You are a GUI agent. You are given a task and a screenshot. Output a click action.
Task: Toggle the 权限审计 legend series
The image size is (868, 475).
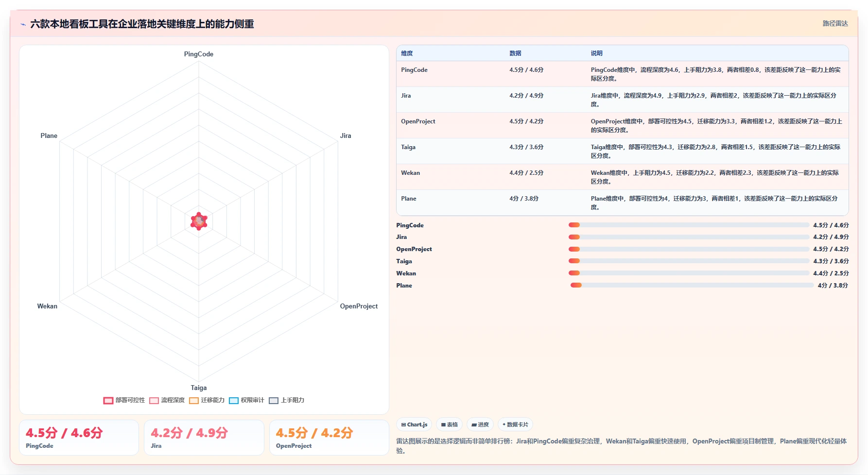[x=247, y=400]
